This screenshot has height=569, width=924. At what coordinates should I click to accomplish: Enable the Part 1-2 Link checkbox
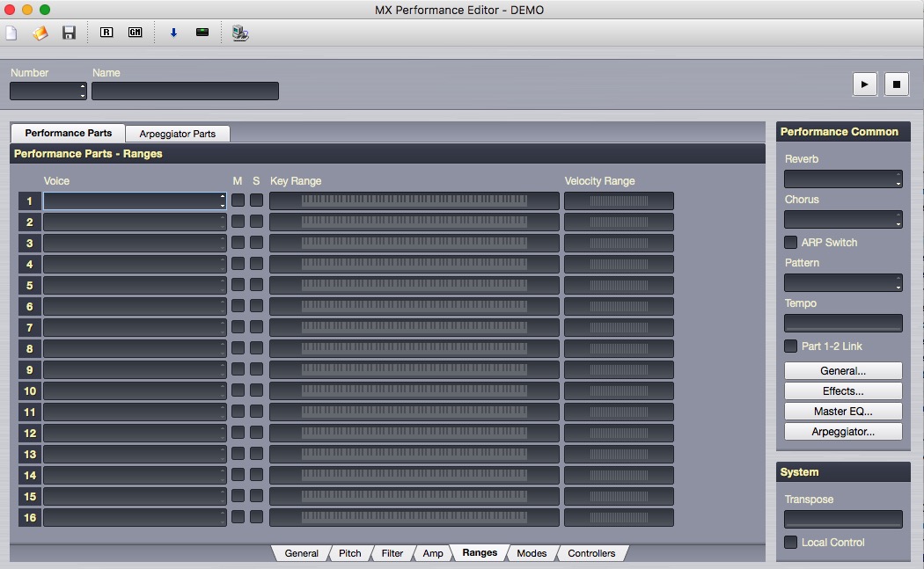791,346
